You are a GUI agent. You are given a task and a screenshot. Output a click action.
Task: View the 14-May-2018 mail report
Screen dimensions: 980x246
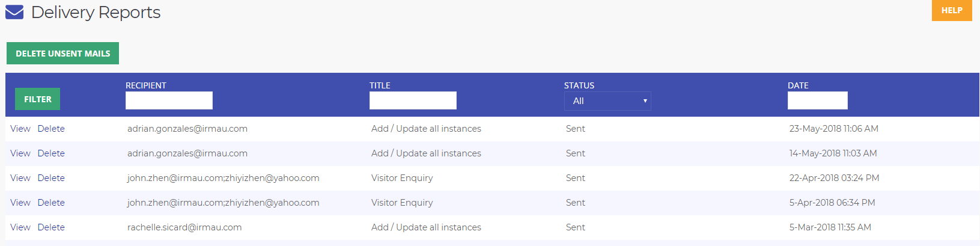point(20,153)
